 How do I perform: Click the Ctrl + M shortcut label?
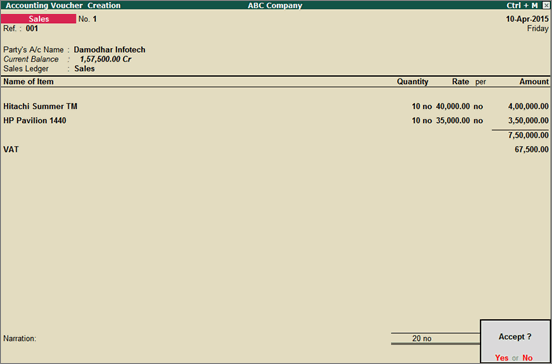point(522,6)
